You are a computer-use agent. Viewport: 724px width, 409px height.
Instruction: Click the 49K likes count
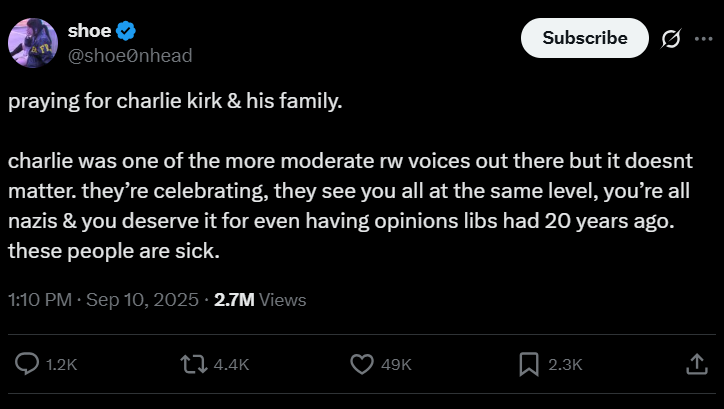click(x=397, y=366)
